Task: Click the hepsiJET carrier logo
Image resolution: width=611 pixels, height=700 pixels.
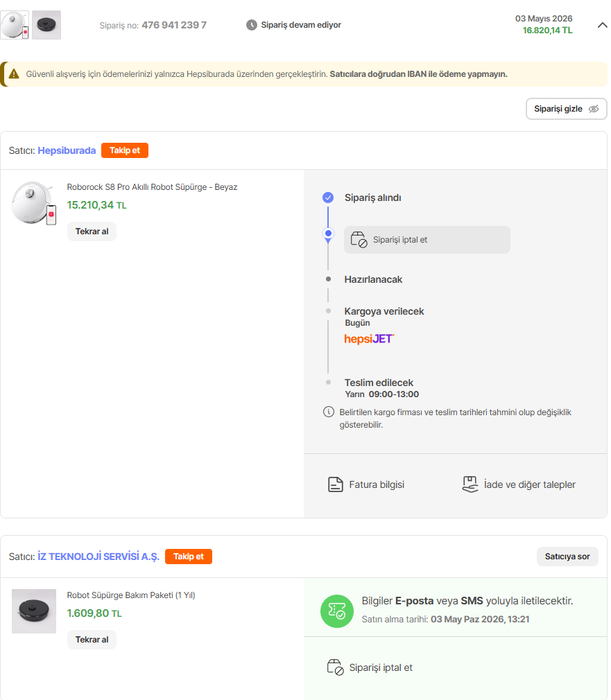Action: pos(369,339)
